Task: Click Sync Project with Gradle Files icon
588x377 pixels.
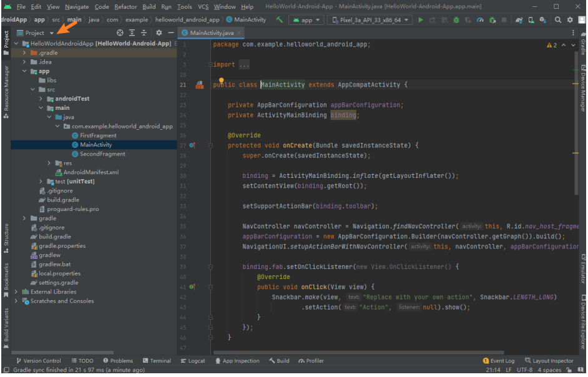Action: [x=519, y=20]
